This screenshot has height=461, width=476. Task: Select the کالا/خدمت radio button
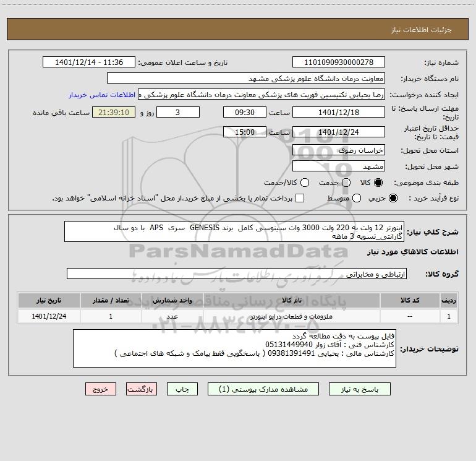305,183
